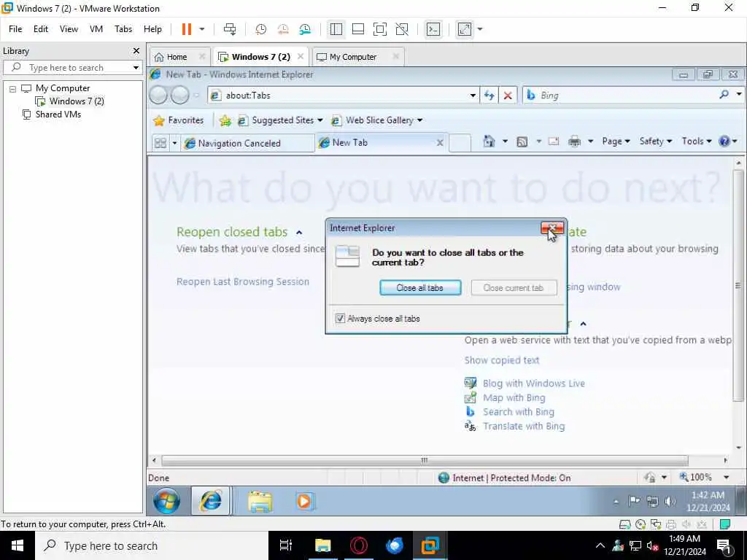Image resolution: width=747 pixels, height=560 pixels.
Task: Expand the address bar dropdown
Action: coord(473,96)
